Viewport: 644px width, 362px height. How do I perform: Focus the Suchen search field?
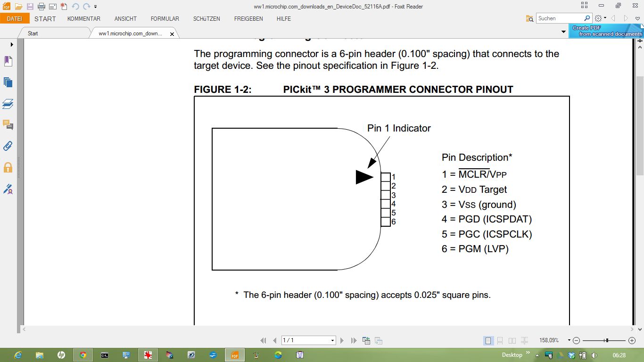pos(560,18)
